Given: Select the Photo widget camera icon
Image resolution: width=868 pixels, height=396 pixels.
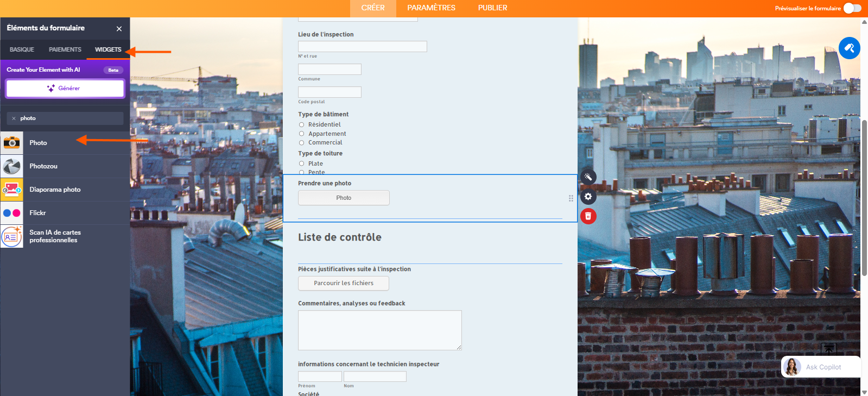Looking at the screenshot, I should 11,143.
